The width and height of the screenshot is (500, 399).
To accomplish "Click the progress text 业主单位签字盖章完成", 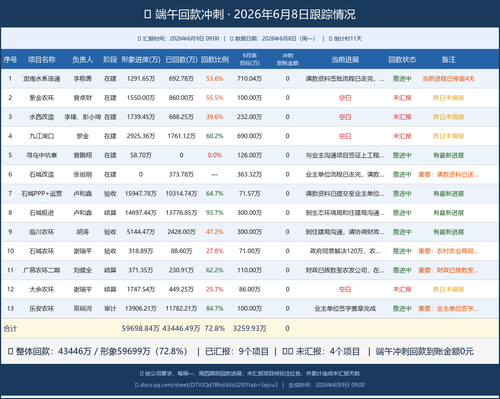I will (x=345, y=309).
